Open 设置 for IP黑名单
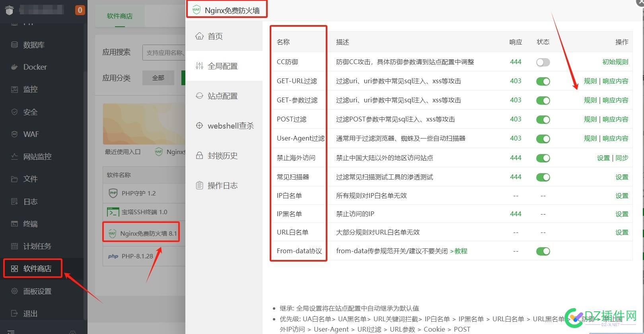This screenshot has width=644, height=334. [x=622, y=214]
